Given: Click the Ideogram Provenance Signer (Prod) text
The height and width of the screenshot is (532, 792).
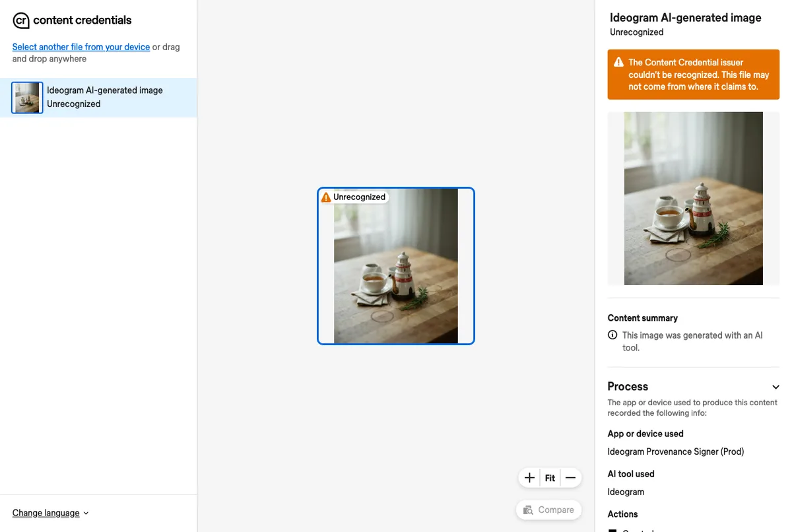Looking at the screenshot, I should click(676, 452).
